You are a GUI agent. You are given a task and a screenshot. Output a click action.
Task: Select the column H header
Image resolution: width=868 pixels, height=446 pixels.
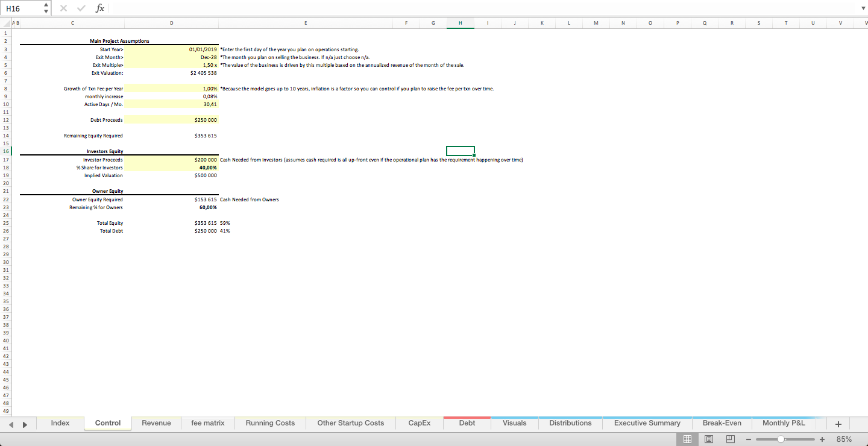pyautogui.click(x=460, y=23)
